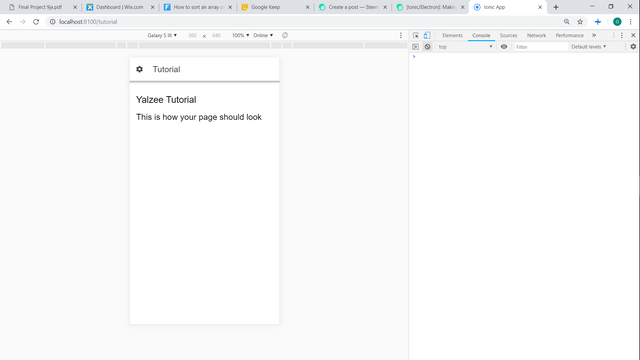Image resolution: width=640 pixels, height=360 pixels.
Task: Bookmark this page with the star icon
Action: (x=580, y=22)
